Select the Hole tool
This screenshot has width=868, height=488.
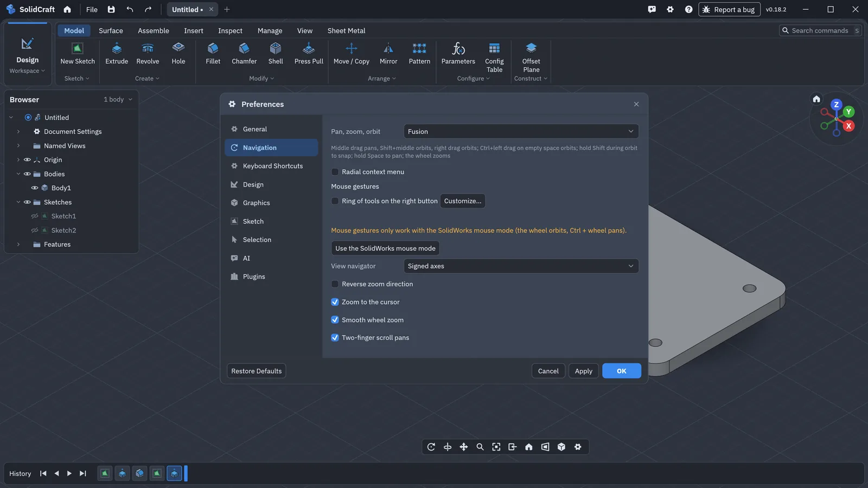click(x=178, y=54)
